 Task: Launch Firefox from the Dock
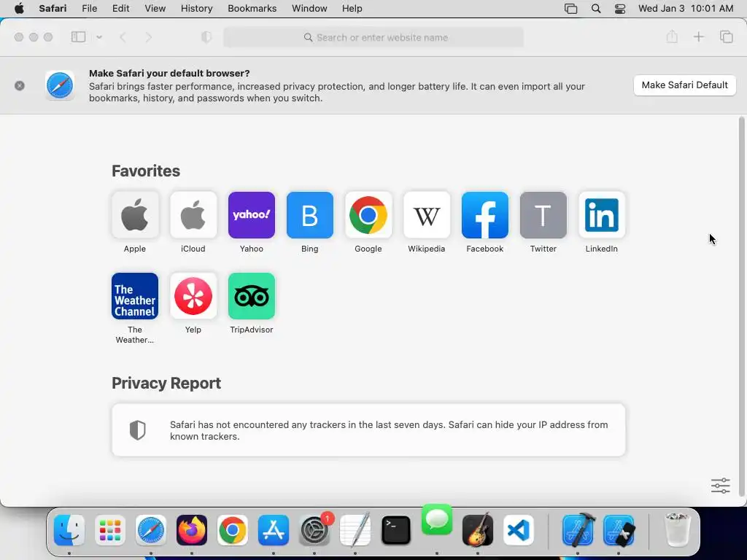[x=192, y=530]
